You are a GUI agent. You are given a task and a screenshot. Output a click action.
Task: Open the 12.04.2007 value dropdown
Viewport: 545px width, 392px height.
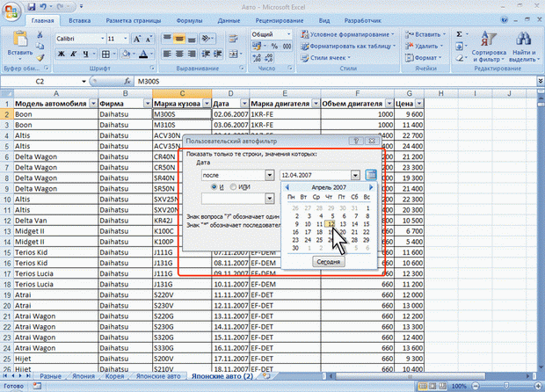click(355, 175)
